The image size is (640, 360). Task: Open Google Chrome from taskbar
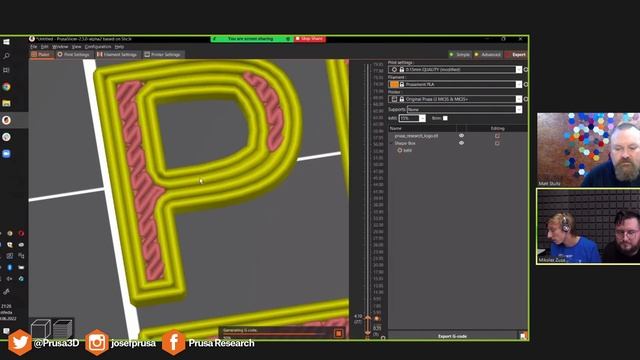[x=6, y=87]
